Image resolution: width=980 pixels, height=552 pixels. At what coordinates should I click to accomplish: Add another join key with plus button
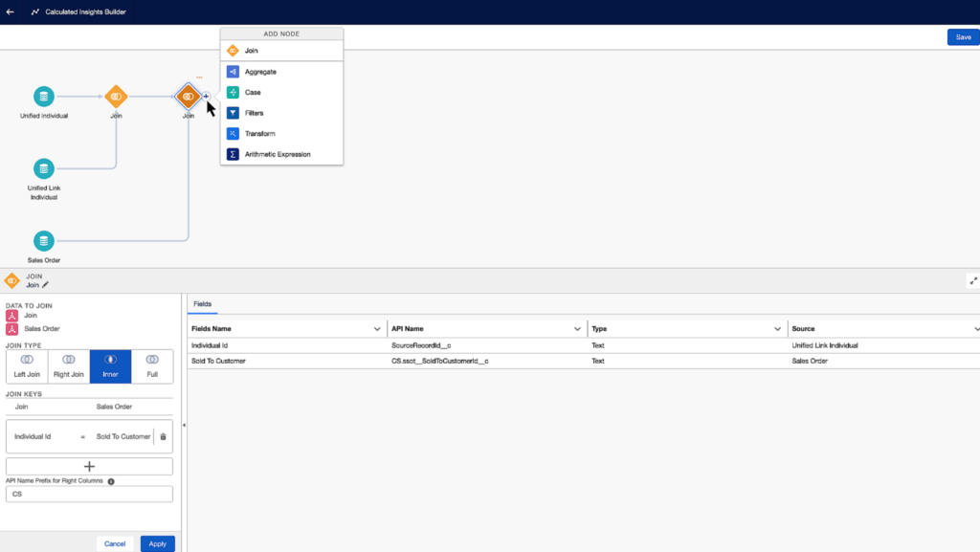pyautogui.click(x=89, y=467)
